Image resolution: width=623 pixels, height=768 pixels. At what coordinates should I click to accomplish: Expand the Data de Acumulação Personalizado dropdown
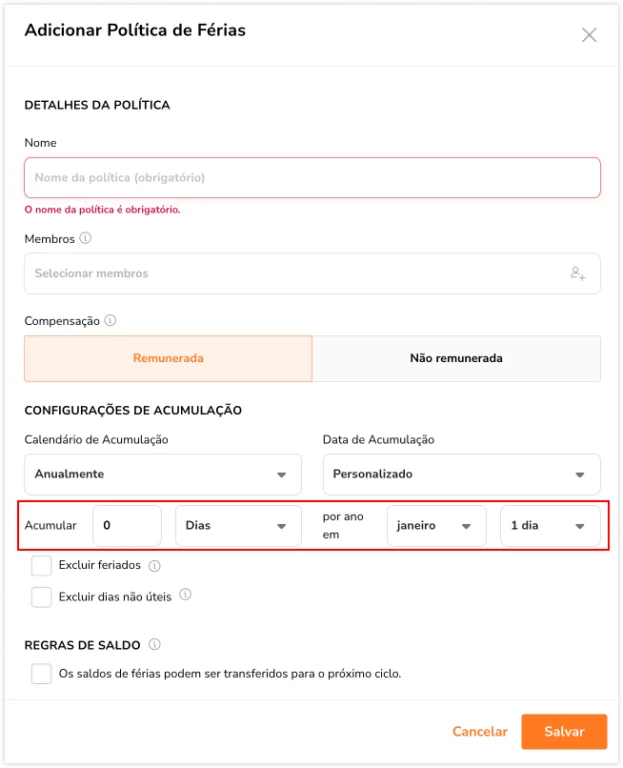click(x=461, y=474)
